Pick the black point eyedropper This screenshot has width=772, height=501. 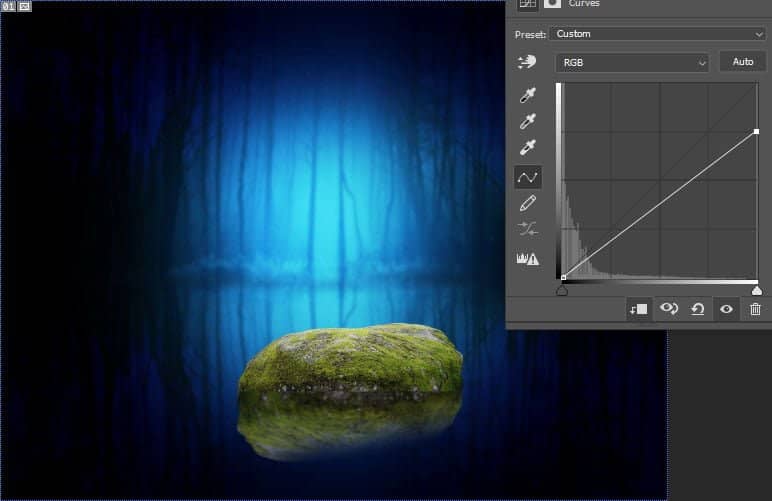click(528, 97)
